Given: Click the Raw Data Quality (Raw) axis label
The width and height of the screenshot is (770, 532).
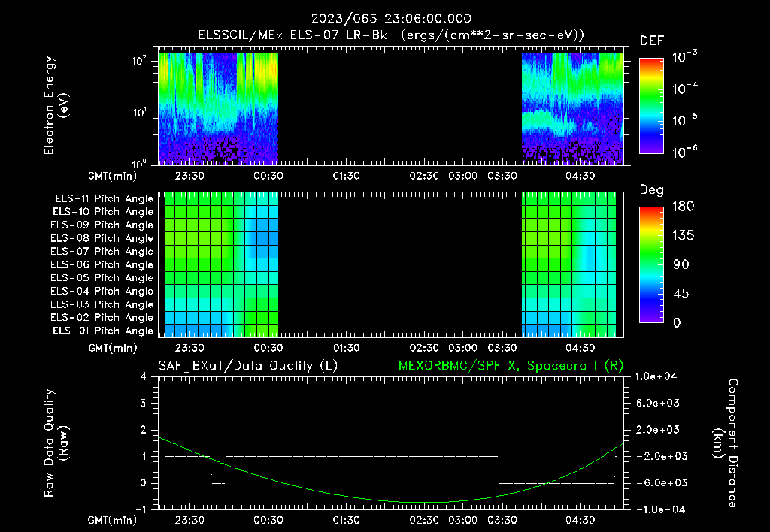Looking at the screenshot, I should click(56, 443).
